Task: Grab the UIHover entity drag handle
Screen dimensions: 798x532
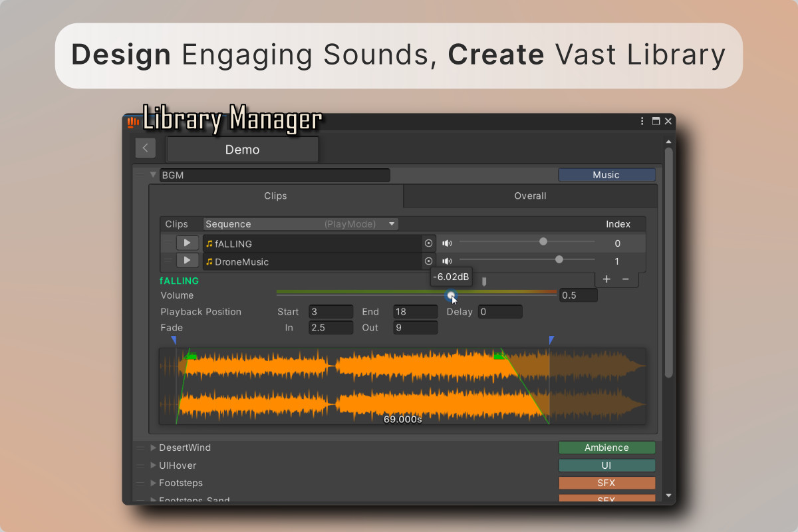Action: pos(140,465)
